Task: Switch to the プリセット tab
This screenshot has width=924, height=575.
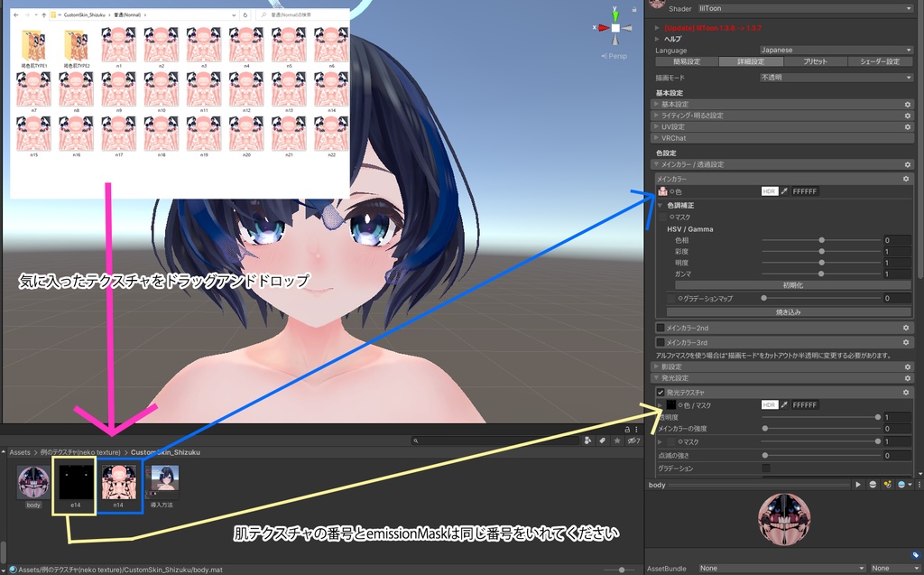Action: coord(816,60)
